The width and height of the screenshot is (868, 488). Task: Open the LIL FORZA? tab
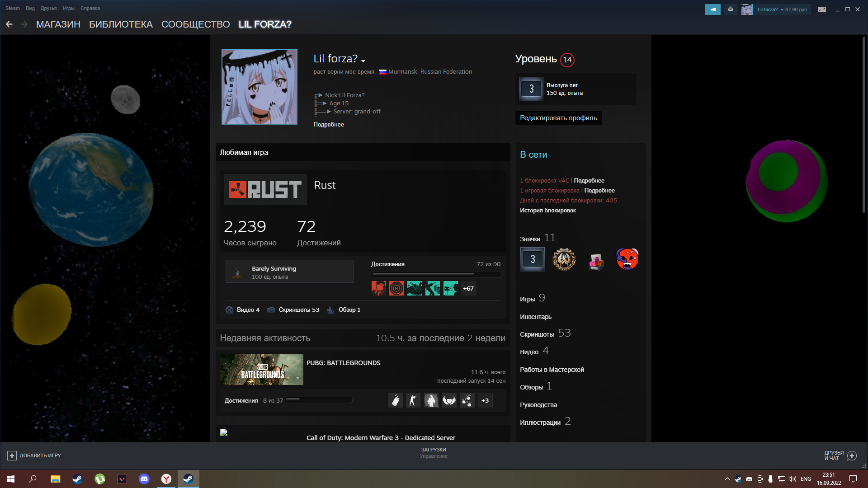pyautogui.click(x=265, y=24)
